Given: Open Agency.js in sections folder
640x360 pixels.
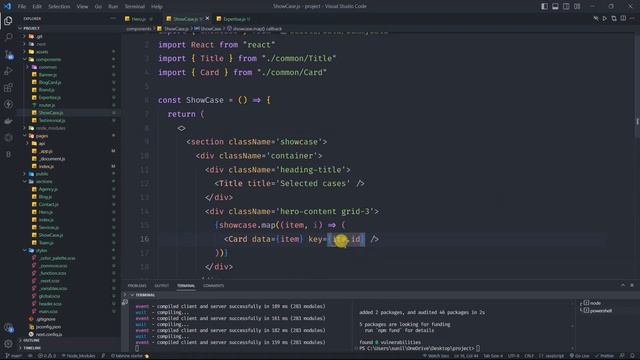Looking at the screenshot, I should (x=68, y=189).
